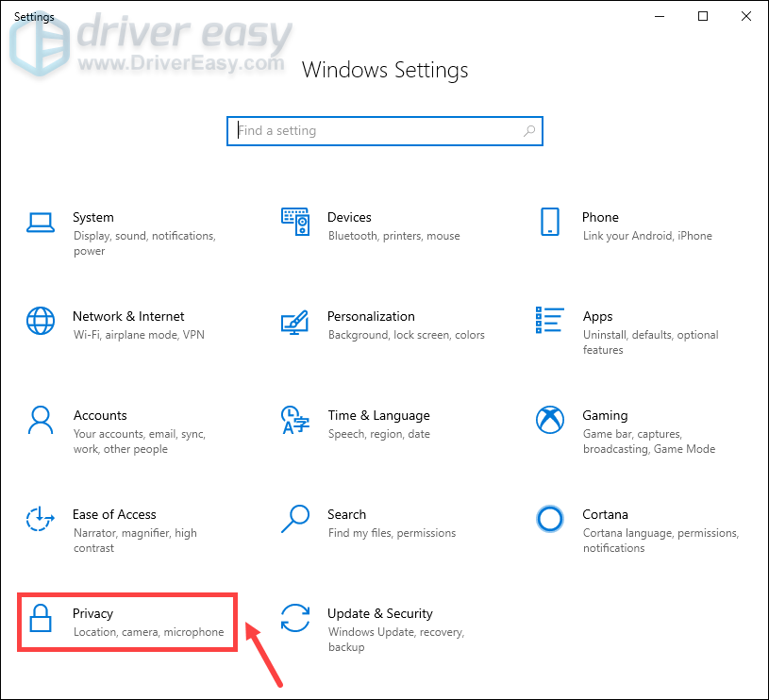Click the Network & Internet globe icon
The height and width of the screenshot is (700, 769).
coord(41,321)
